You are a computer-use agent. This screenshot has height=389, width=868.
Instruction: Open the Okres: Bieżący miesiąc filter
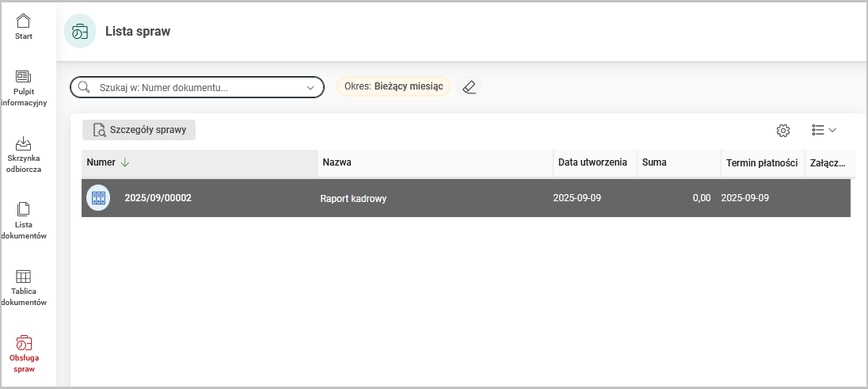(394, 86)
